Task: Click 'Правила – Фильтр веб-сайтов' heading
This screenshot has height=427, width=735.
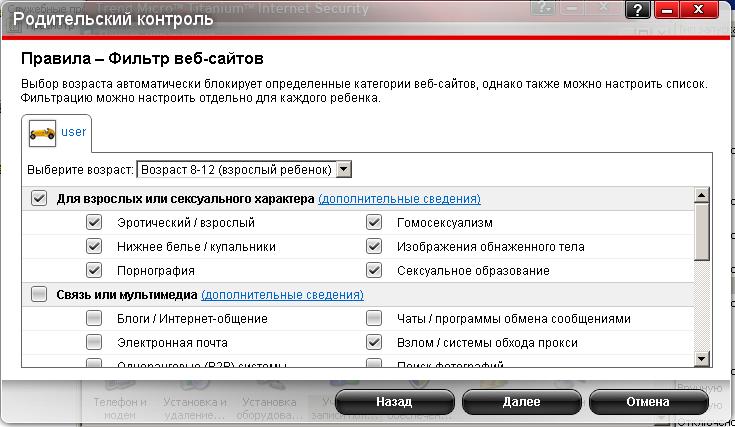Action: point(142,59)
